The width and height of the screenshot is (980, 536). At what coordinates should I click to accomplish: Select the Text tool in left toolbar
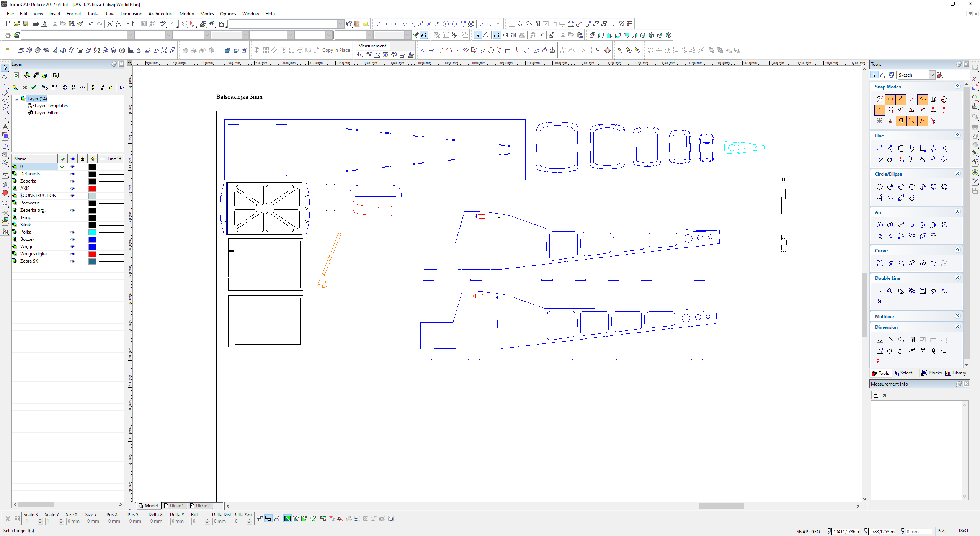pyautogui.click(x=5, y=127)
